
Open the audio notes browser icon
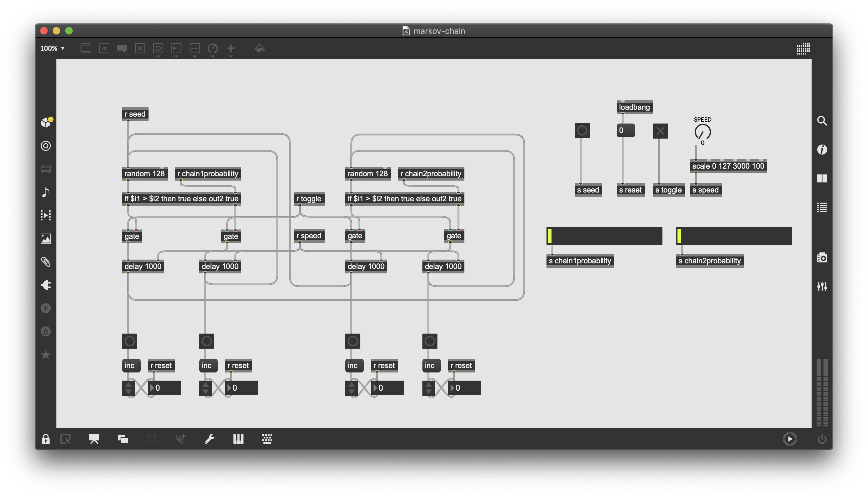46,192
